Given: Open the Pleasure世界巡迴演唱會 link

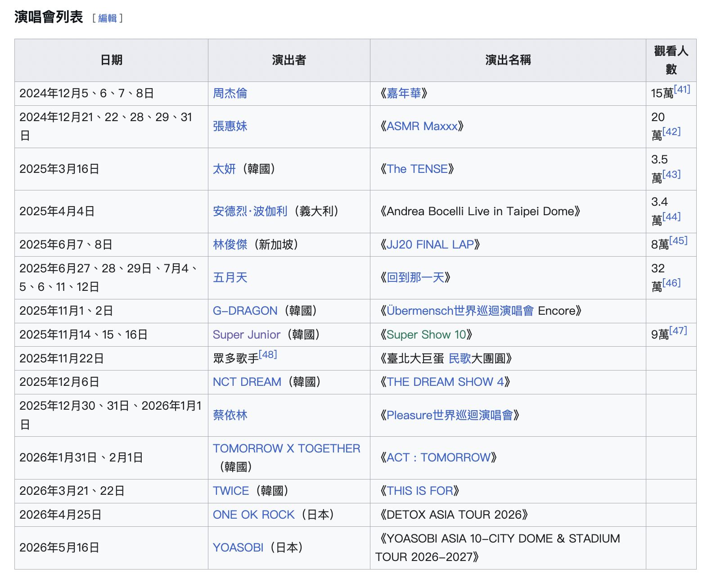Looking at the screenshot, I should (450, 415).
